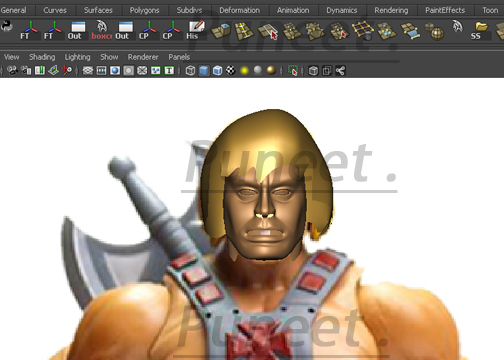Switch to the Curves shelf tab

click(x=55, y=10)
